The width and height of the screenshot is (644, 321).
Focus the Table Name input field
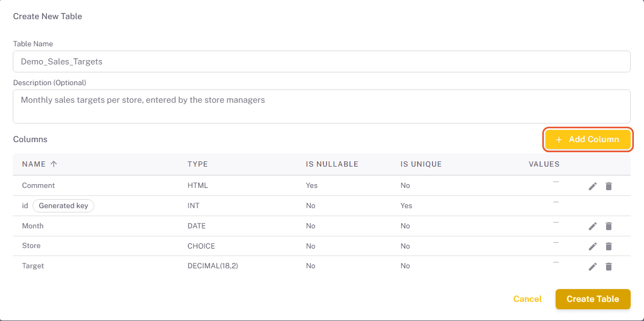coord(322,62)
